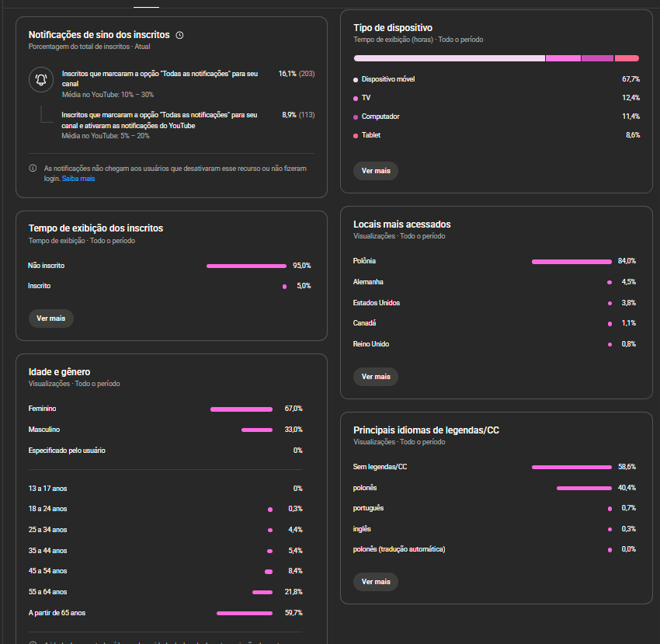Image resolution: width=660 pixels, height=644 pixels.
Task: Click the Tablet legend dot
Action: [356, 135]
